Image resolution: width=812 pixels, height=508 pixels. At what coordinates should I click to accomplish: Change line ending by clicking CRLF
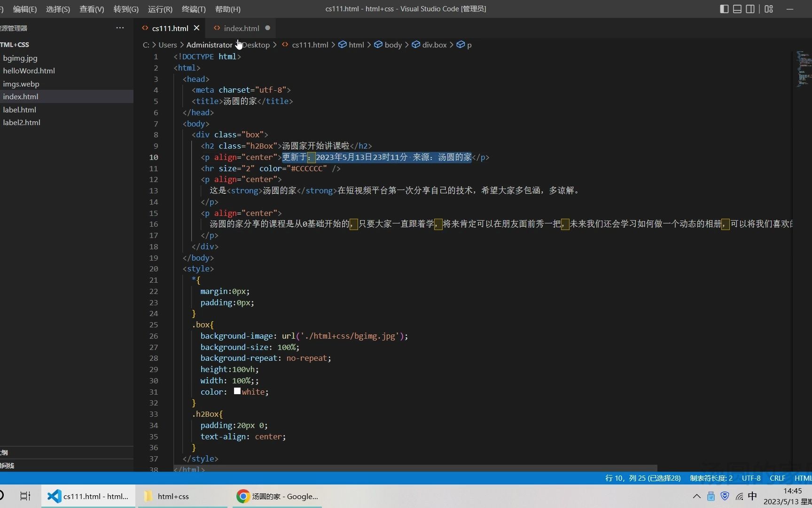point(778,478)
